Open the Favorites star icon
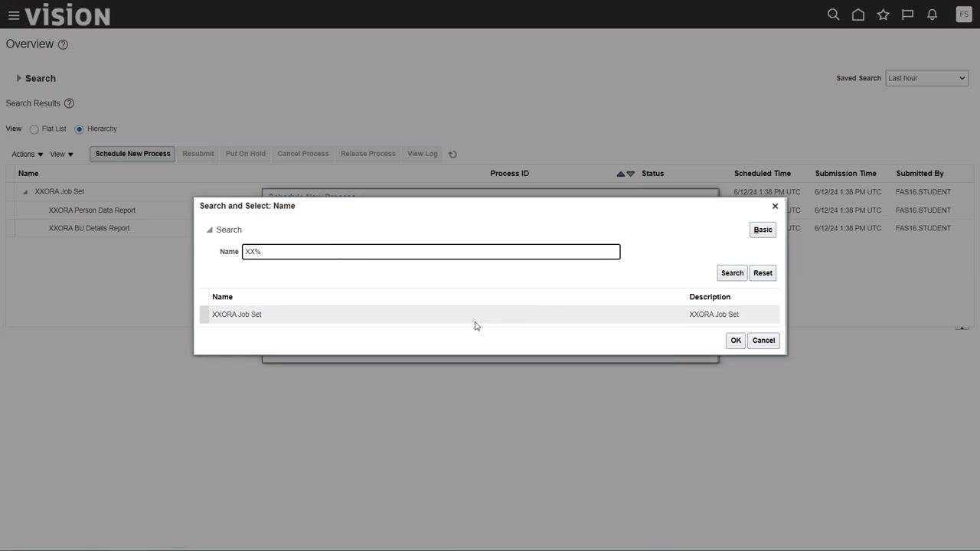 pos(883,15)
